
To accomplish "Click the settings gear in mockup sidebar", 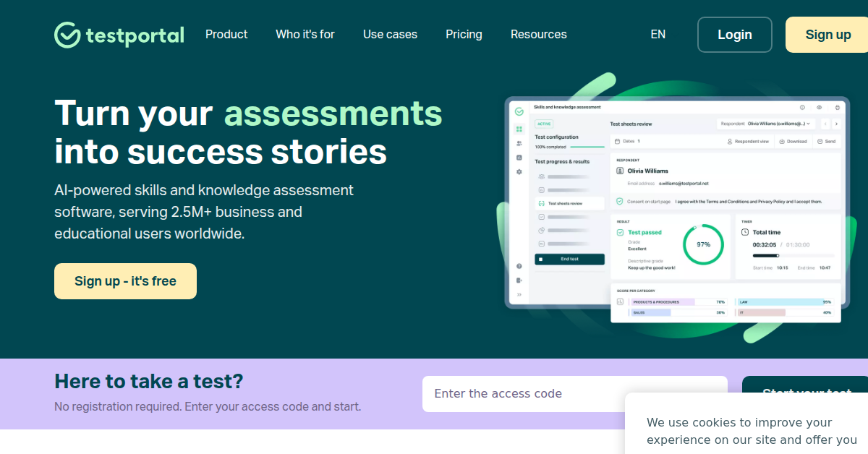I will (519, 172).
